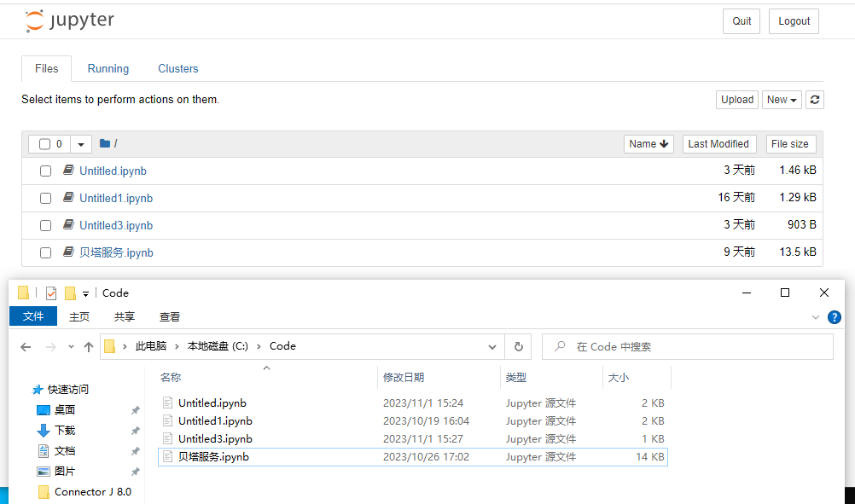Open 贝塔服务.ipynb notebook link
855x504 pixels.
point(116,252)
